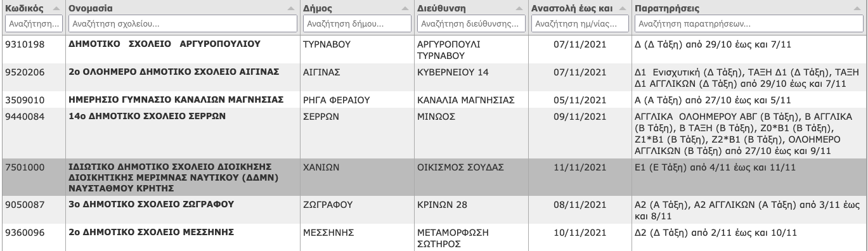Viewport: 868px width, 251px height.
Task: Sort by Ονομασία column arrow icon
Action: click(291, 8)
